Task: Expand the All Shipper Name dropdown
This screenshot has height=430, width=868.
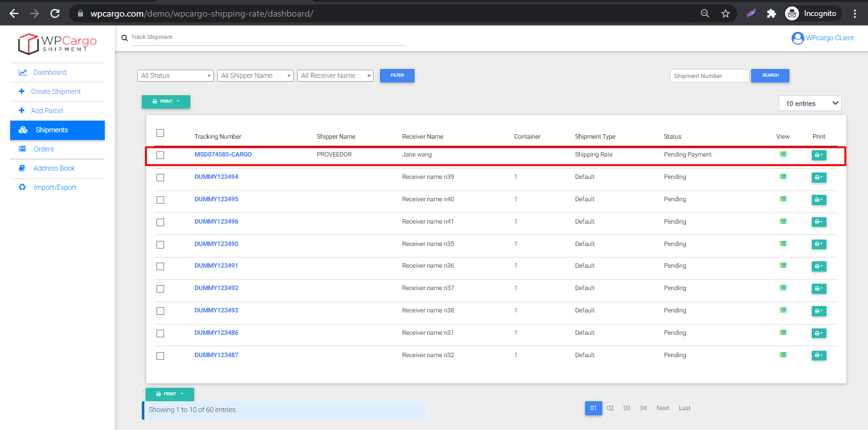Action: click(255, 75)
